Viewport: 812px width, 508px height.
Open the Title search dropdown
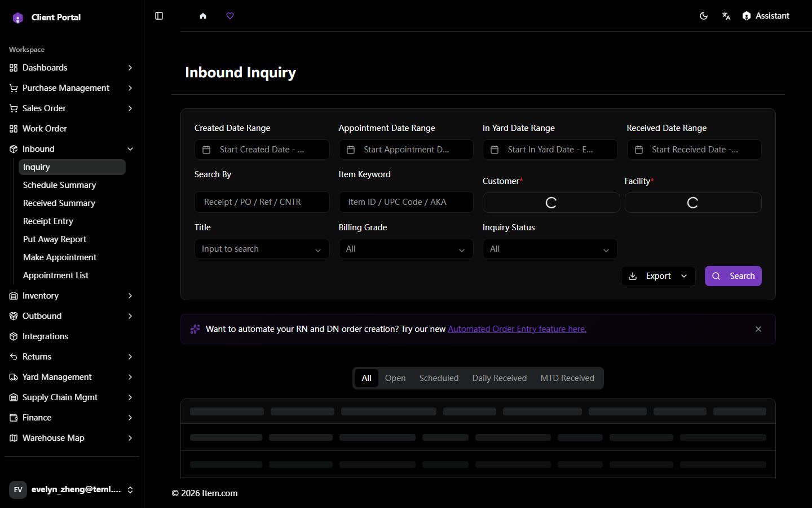(262, 249)
